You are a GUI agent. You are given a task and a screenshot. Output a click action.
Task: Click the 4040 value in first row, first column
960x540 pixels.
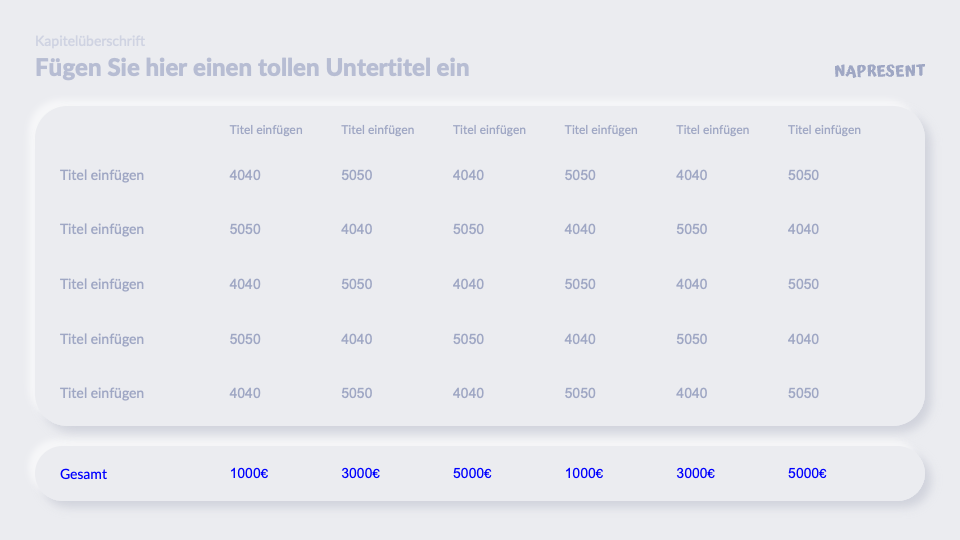tap(245, 175)
